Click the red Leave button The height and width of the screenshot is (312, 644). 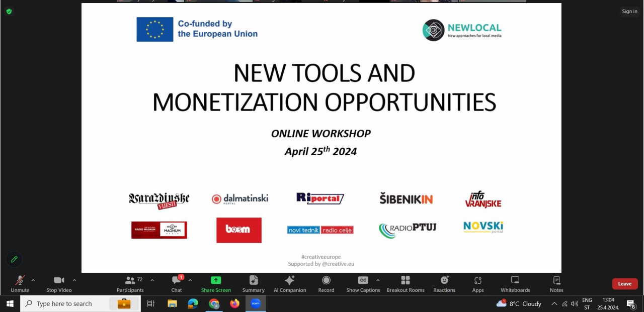coord(624,284)
